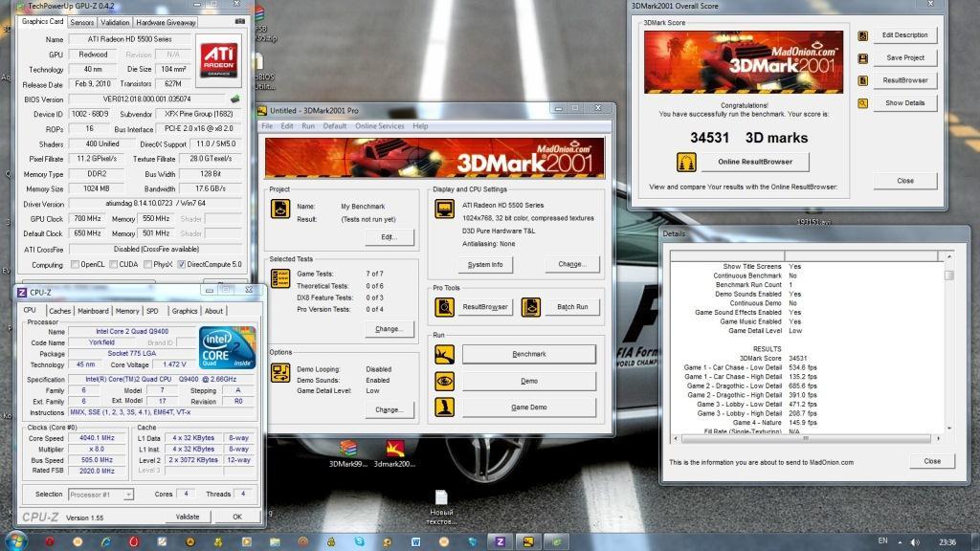This screenshot has height=551, width=980.
Task: Click the BIOS version save chip icon in GPU-Z
Action: [235, 99]
